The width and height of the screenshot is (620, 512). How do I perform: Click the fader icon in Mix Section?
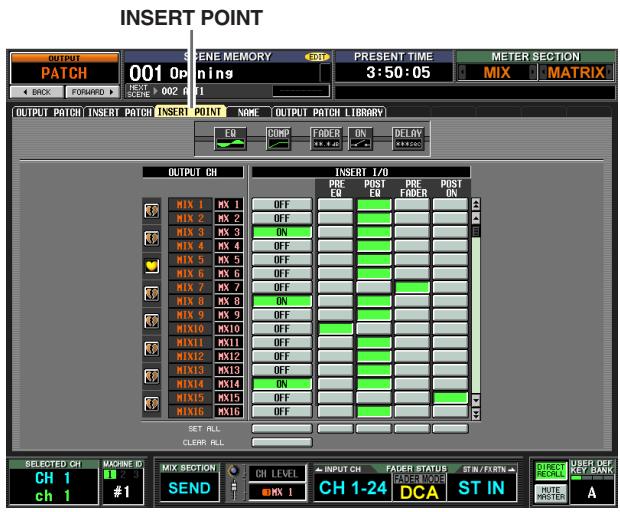point(234,489)
